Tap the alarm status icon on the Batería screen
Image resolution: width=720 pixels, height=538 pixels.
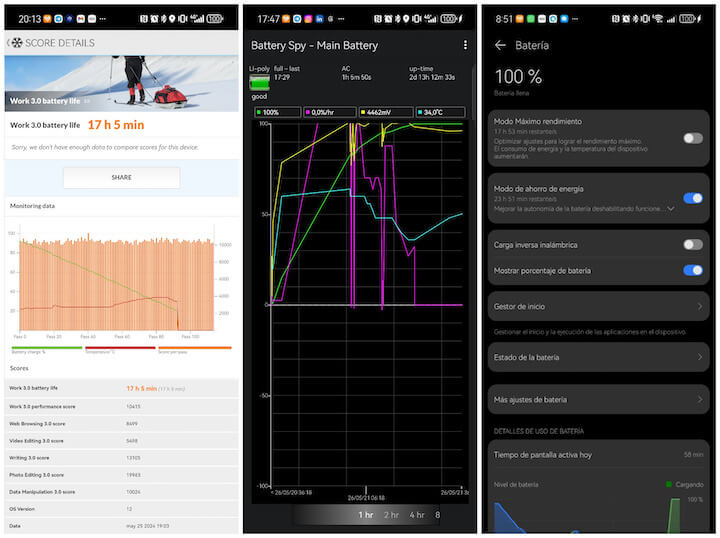[x=626, y=19]
